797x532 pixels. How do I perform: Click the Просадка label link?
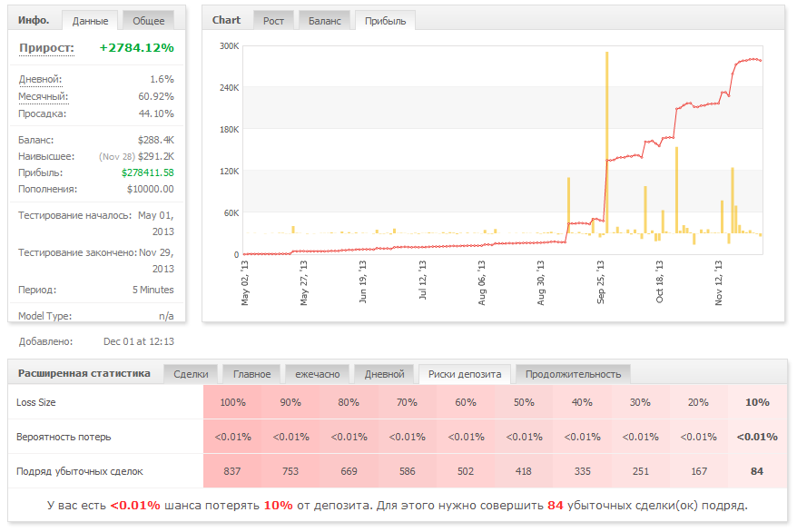tap(43, 113)
